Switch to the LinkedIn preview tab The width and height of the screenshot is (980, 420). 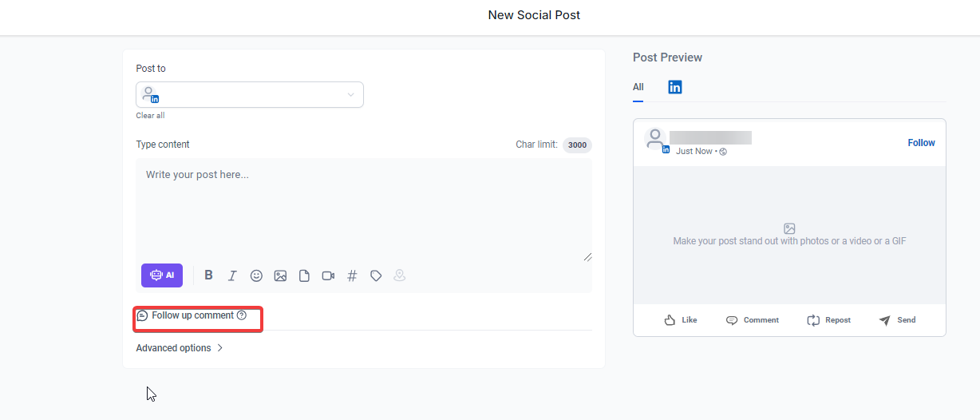click(x=675, y=87)
